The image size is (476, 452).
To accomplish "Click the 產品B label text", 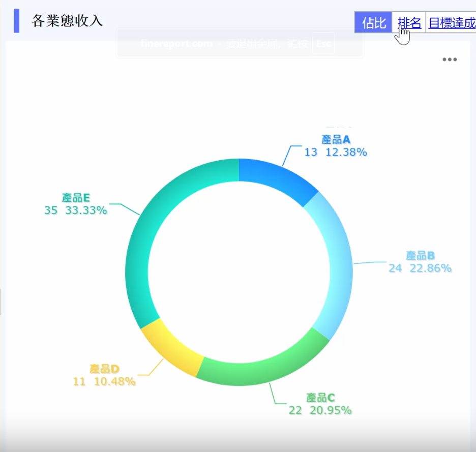I will click(420, 256).
